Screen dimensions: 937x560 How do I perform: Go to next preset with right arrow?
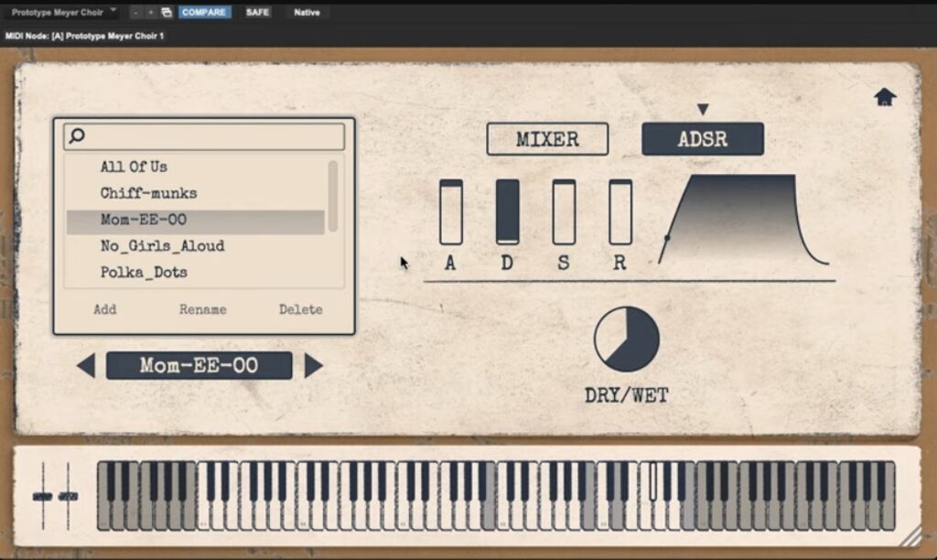[x=313, y=365]
